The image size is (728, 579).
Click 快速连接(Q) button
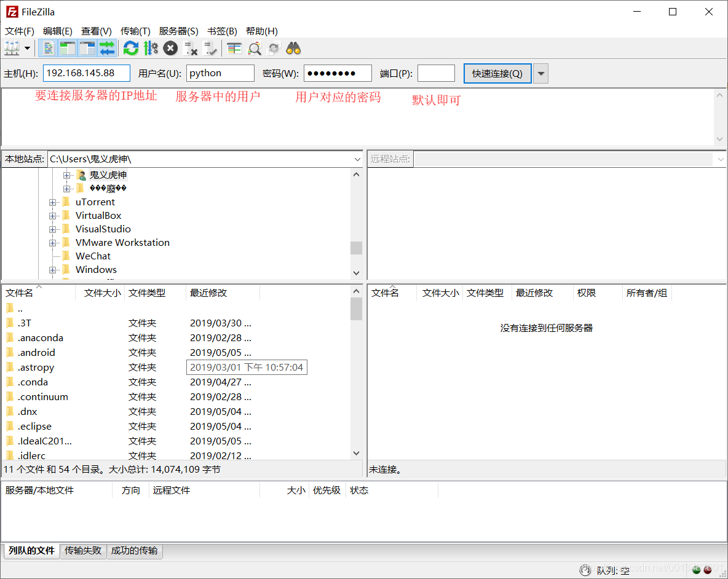pos(497,73)
